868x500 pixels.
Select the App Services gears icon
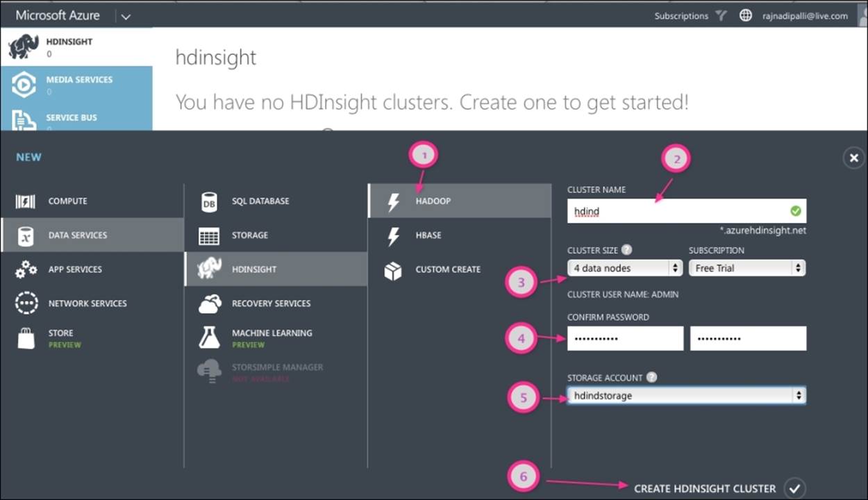pos(26,269)
